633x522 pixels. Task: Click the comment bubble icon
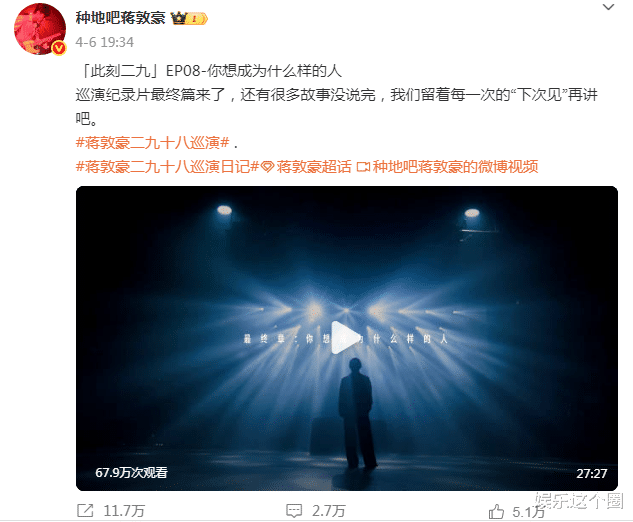(x=293, y=511)
